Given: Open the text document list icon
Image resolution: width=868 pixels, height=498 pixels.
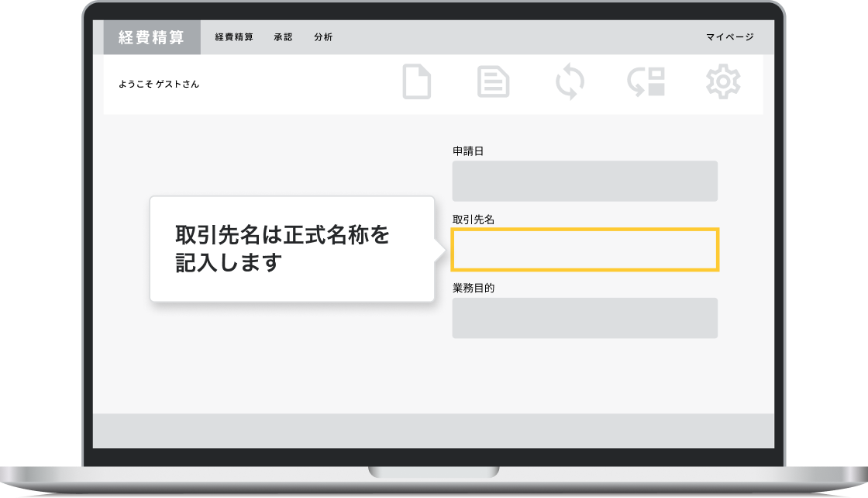Looking at the screenshot, I should click(x=493, y=82).
